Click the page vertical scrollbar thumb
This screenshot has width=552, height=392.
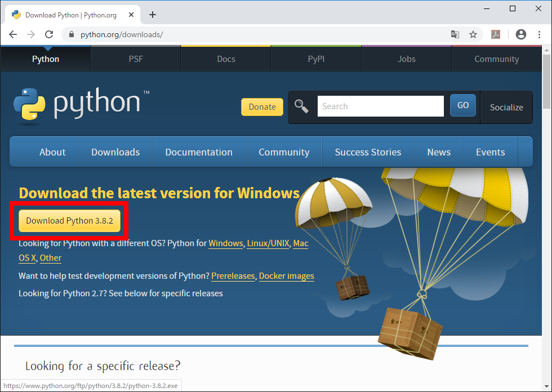[547, 82]
